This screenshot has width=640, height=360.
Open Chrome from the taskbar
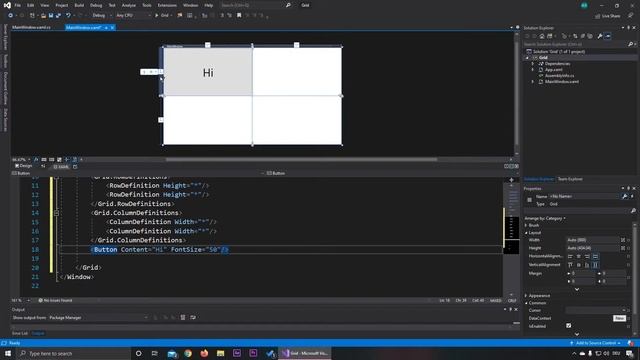click(x=188, y=353)
